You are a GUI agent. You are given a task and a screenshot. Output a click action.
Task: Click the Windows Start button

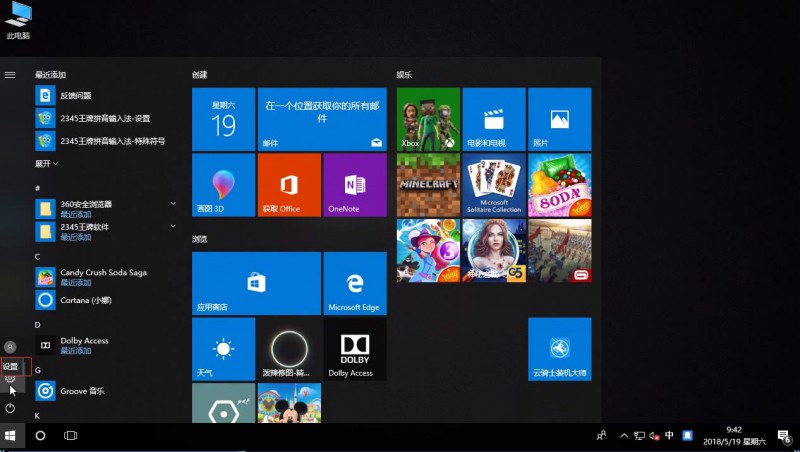pyautogui.click(x=10, y=436)
